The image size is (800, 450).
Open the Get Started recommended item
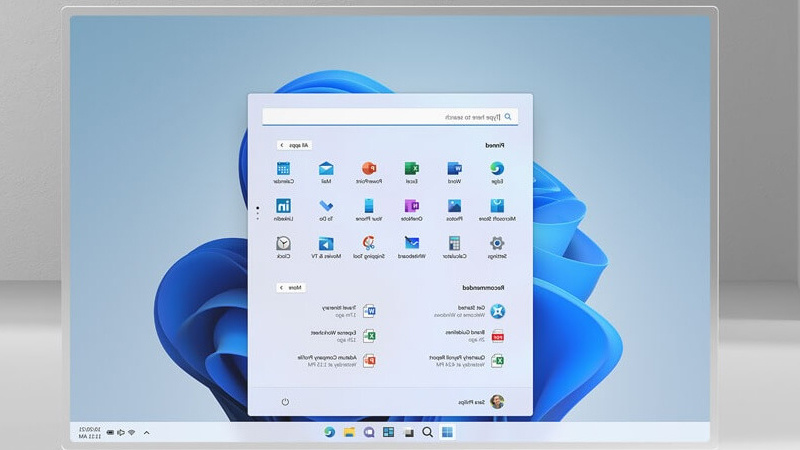point(469,311)
